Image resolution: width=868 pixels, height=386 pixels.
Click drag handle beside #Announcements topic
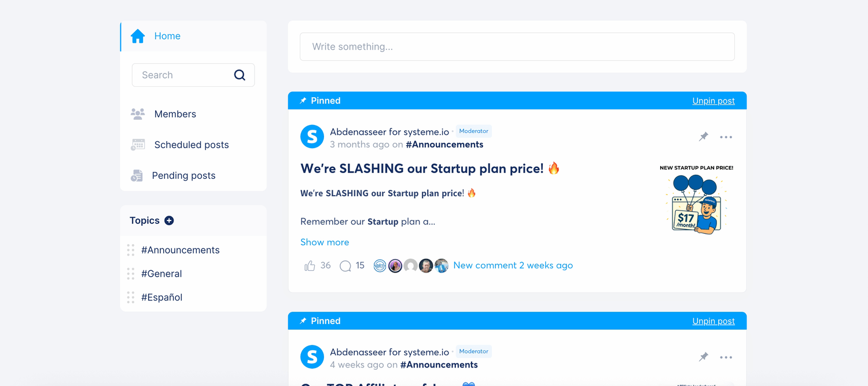pos(131,250)
